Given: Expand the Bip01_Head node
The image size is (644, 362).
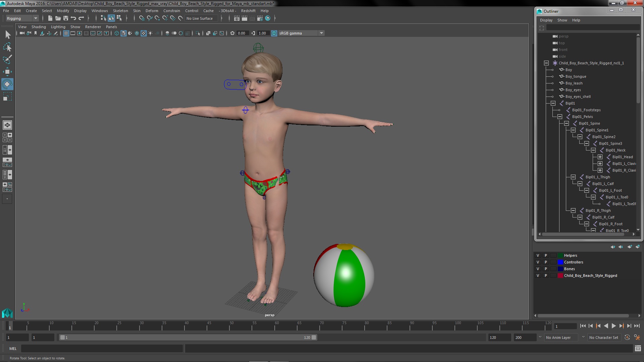Looking at the screenshot, I should (600, 157).
